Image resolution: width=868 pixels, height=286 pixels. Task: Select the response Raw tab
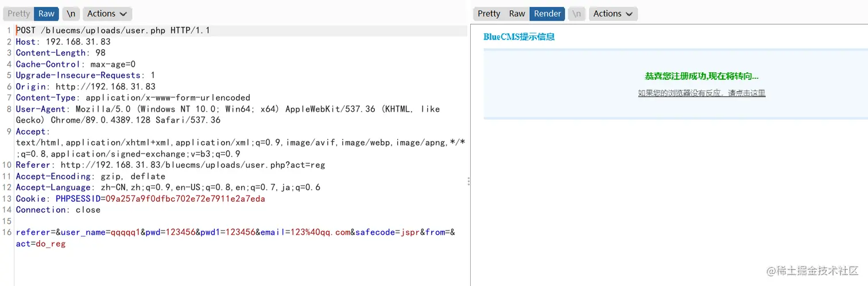pos(517,14)
